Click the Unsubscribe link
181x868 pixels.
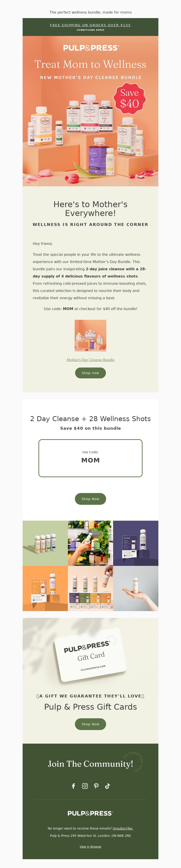pyautogui.click(x=123, y=829)
